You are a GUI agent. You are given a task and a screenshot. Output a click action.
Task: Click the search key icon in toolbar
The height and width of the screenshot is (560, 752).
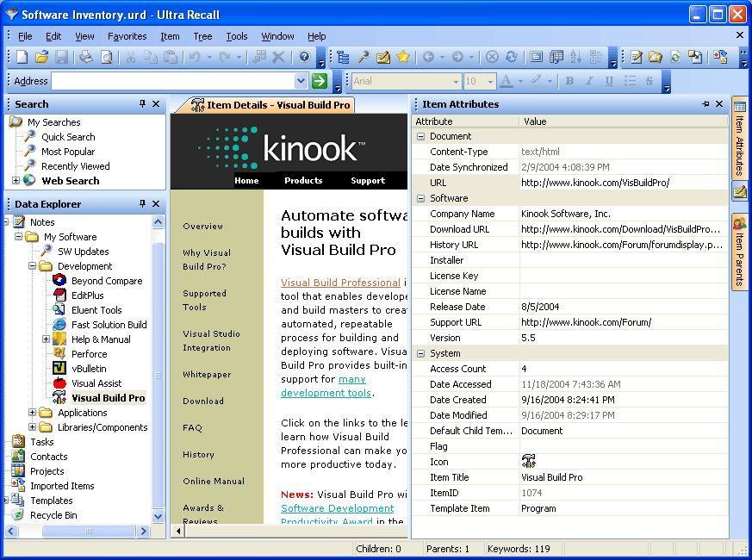(364, 57)
